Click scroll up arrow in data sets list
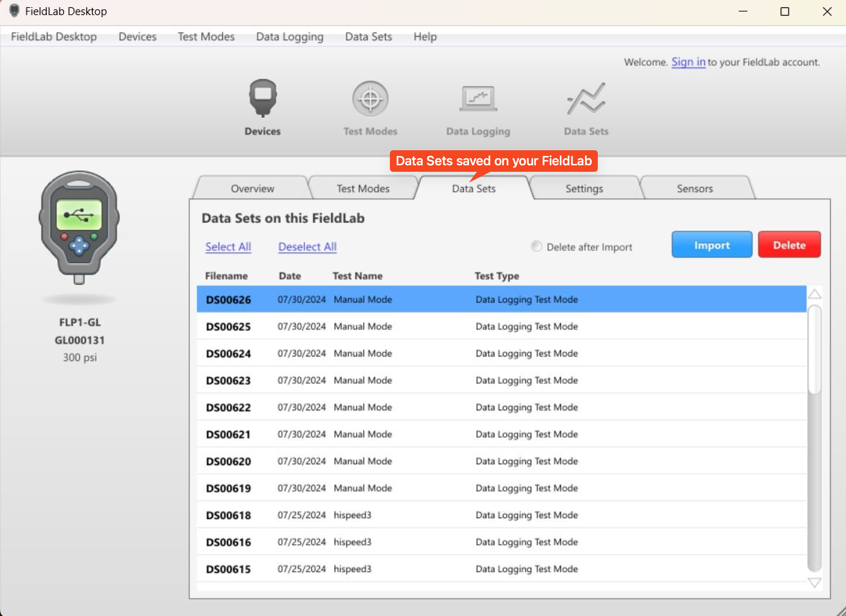 pyautogui.click(x=814, y=295)
